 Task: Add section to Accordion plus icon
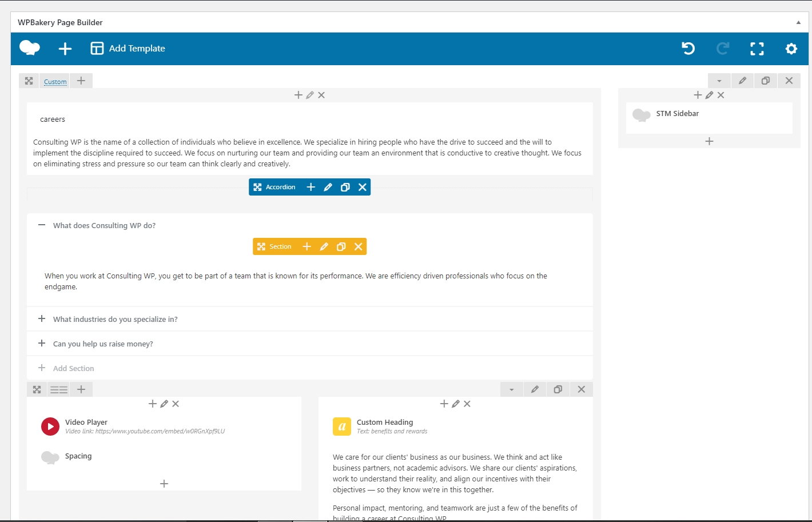[x=311, y=187]
